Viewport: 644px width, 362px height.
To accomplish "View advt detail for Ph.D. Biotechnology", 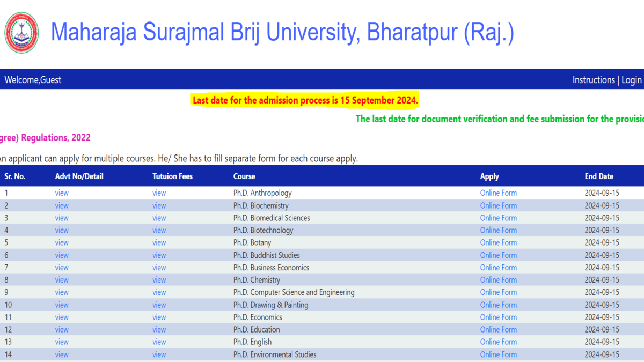I will point(62,230).
